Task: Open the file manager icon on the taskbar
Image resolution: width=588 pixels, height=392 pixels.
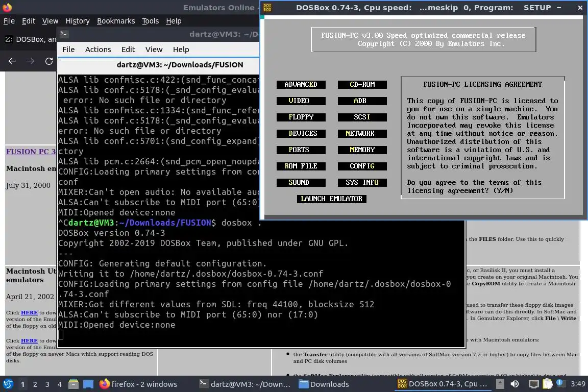Action: [x=73, y=384]
